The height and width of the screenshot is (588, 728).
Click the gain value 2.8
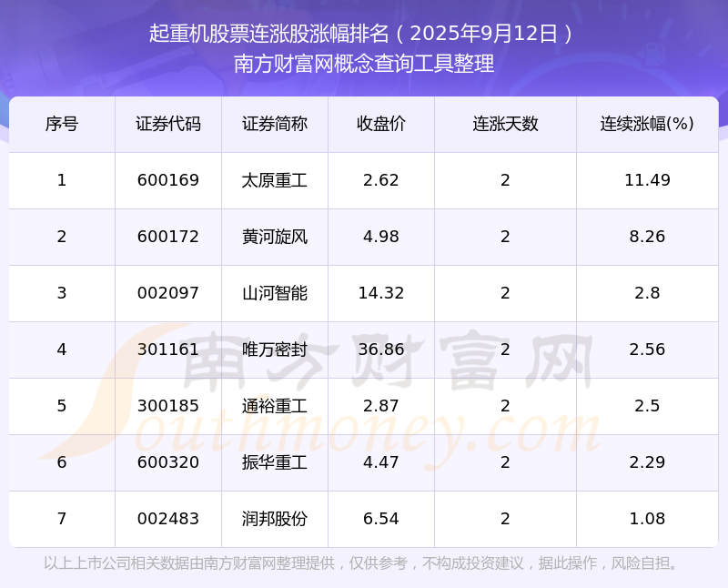tap(647, 293)
